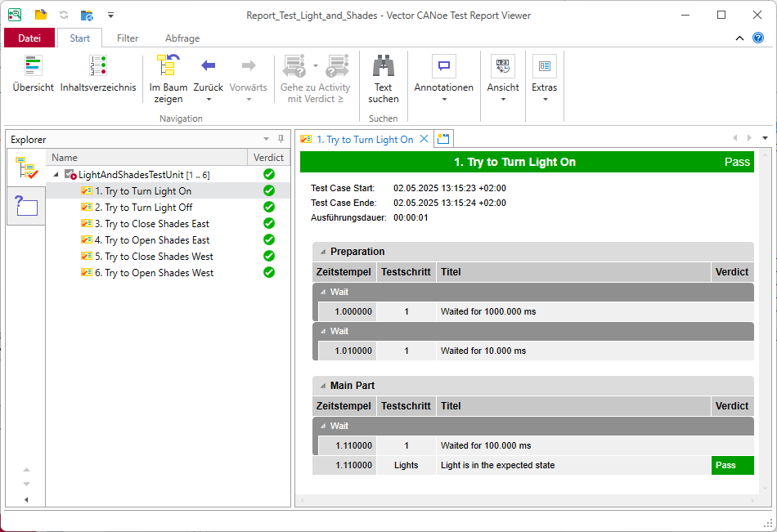The height and width of the screenshot is (532, 777).
Task: Open the Übersicht overview
Action: coord(34,74)
